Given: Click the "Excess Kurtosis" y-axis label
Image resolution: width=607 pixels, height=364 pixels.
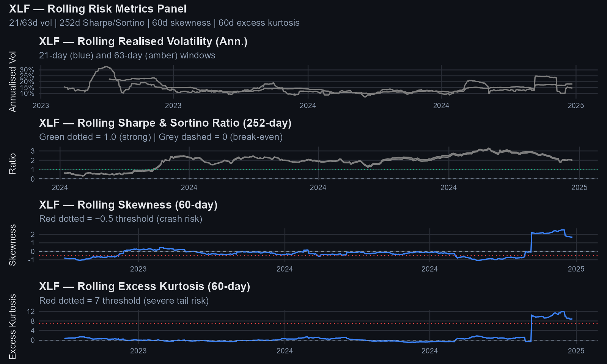Looking at the screenshot, I should pyautogui.click(x=13, y=327).
